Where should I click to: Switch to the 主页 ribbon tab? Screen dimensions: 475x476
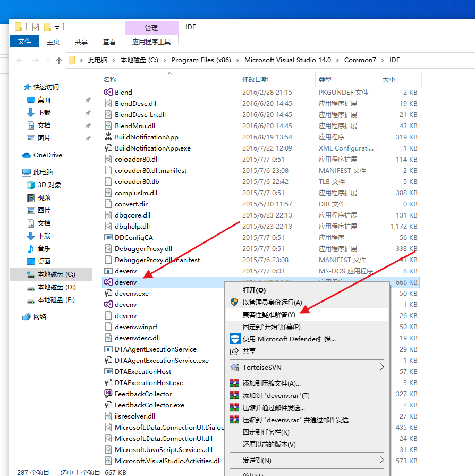click(x=53, y=41)
